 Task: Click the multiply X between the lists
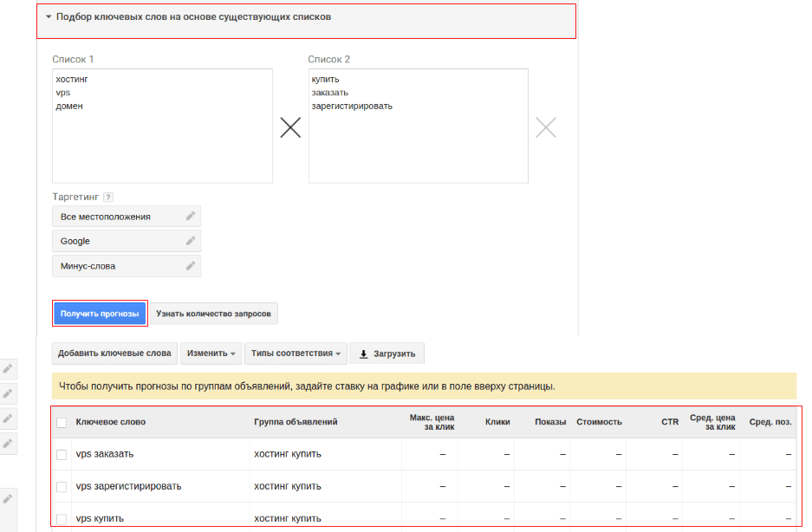tap(290, 128)
